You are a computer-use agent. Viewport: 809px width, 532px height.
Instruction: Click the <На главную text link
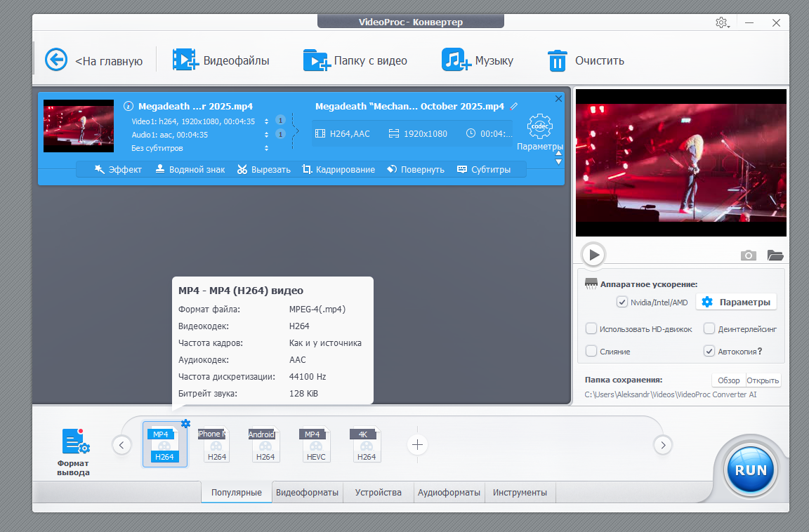tap(109, 61)
